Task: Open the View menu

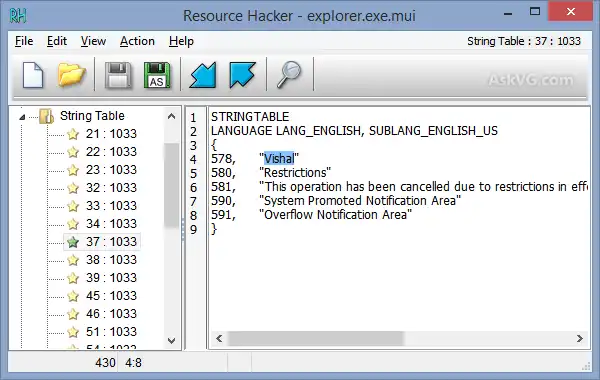Action: point(93,41)
